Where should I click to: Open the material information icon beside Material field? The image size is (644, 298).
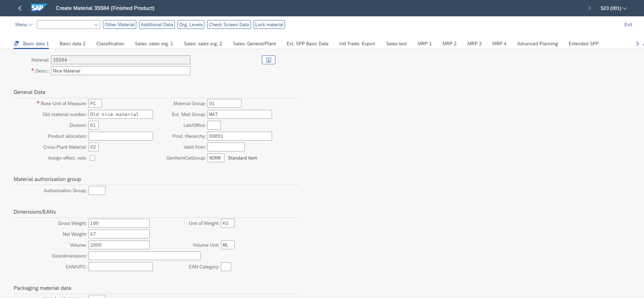(x=268, y=60)
